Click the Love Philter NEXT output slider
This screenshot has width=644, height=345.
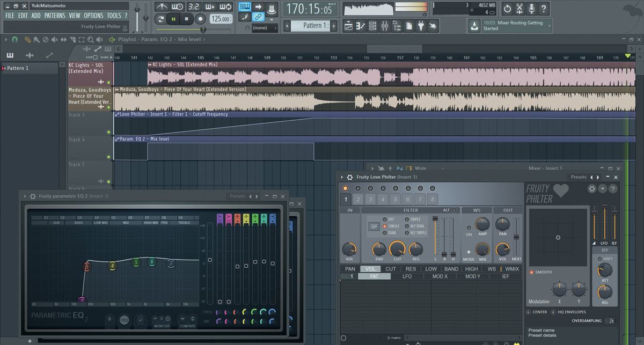(516, 237)
